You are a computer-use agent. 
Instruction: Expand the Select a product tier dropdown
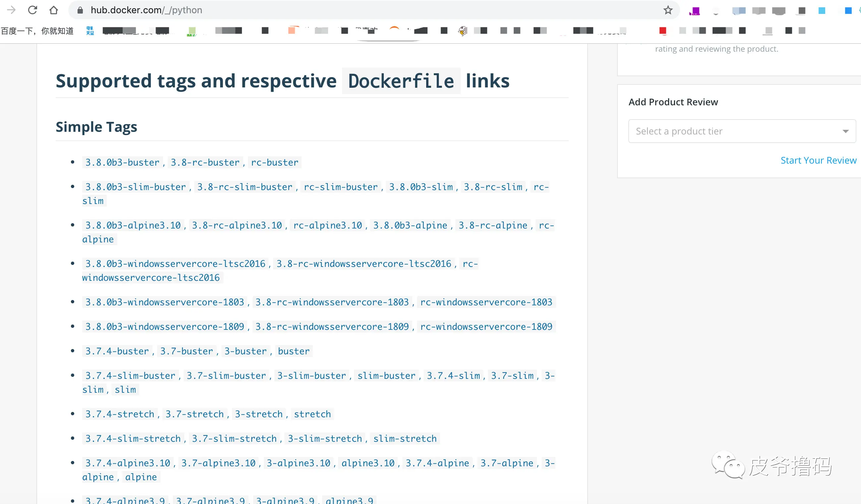point(741,131)
